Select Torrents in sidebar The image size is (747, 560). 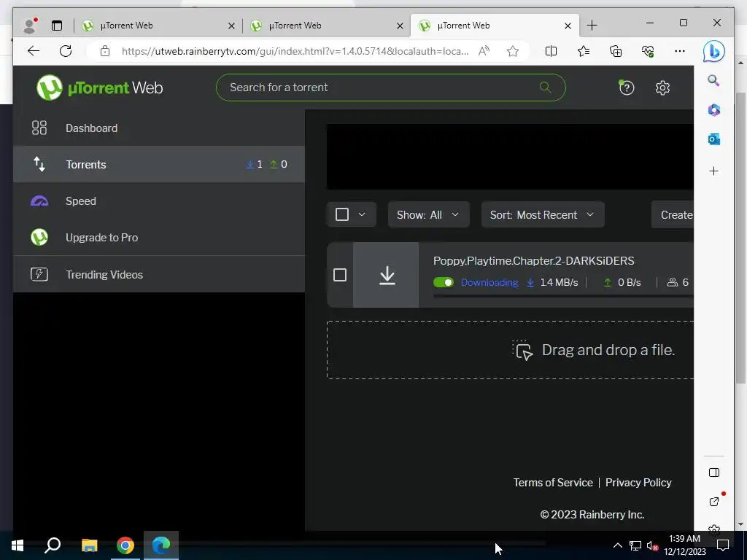coord(158,164)
